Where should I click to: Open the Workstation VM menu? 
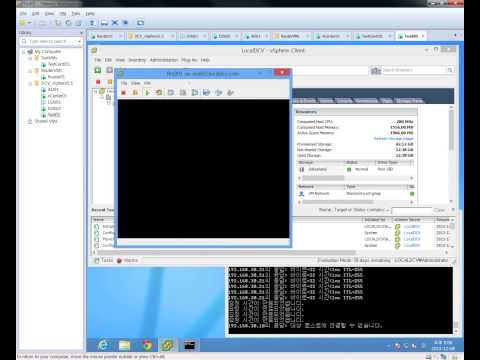click(63, 14)
